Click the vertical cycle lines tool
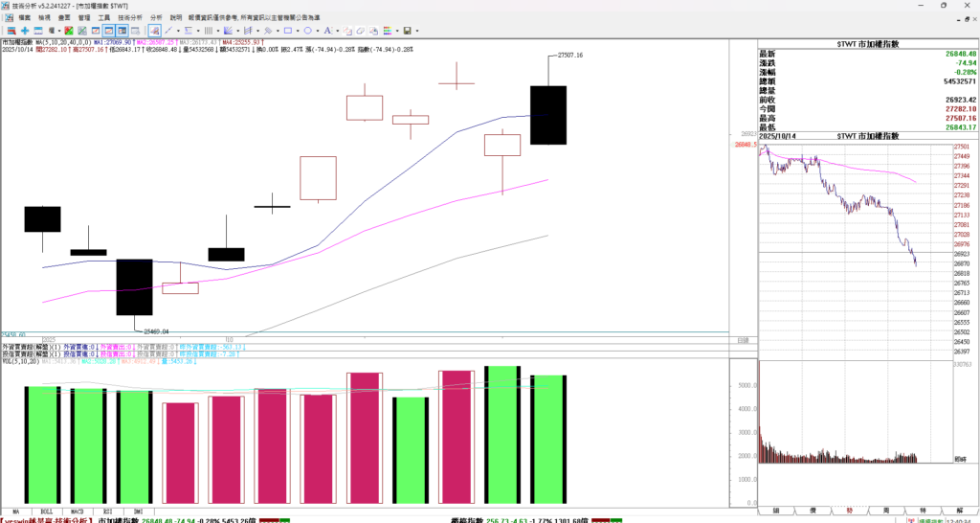This screenshot has width=980, height=523. [x=209, y=31]
